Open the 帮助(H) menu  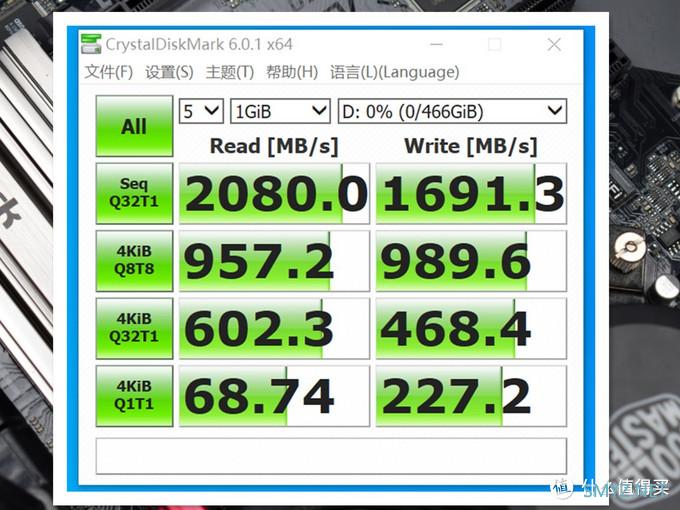(x=292, y=72)
